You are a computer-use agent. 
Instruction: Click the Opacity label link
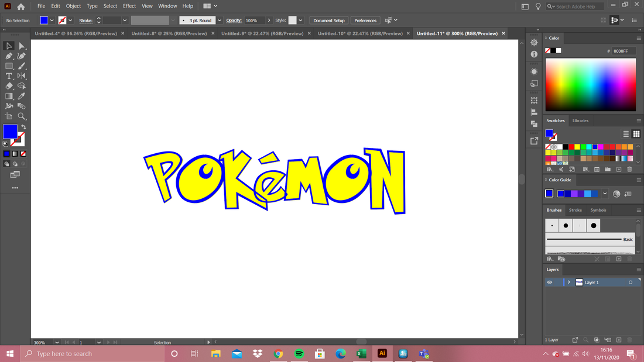[x=234, y=20]
